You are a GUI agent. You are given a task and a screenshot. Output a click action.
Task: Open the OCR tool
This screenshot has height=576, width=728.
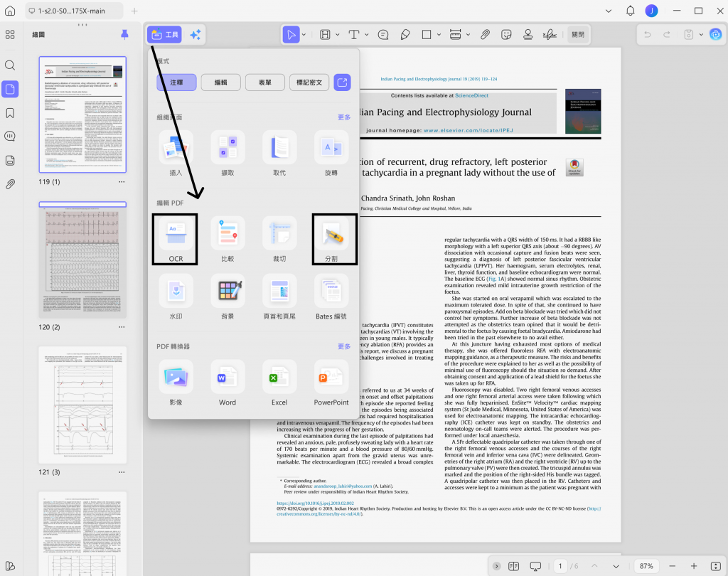176,240
